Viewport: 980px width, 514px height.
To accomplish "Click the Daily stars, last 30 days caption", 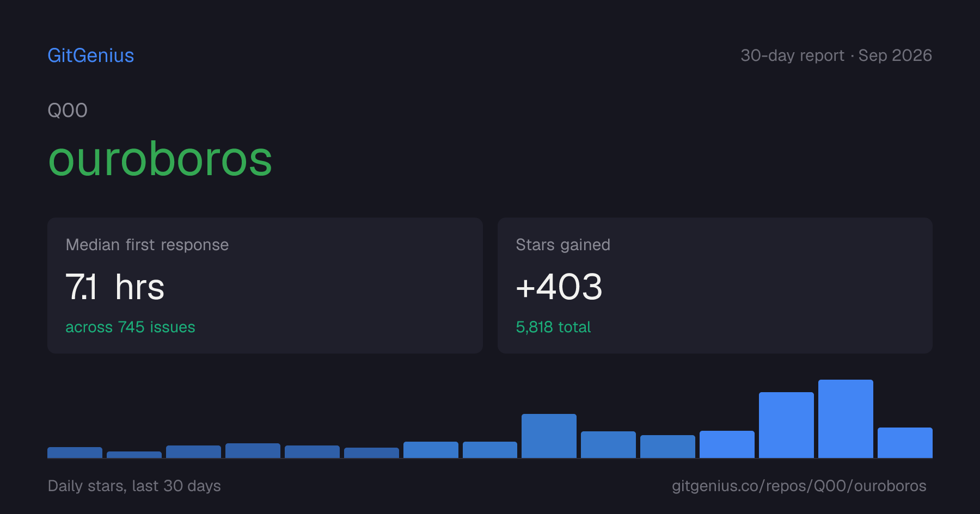I will tap(134, 486).
